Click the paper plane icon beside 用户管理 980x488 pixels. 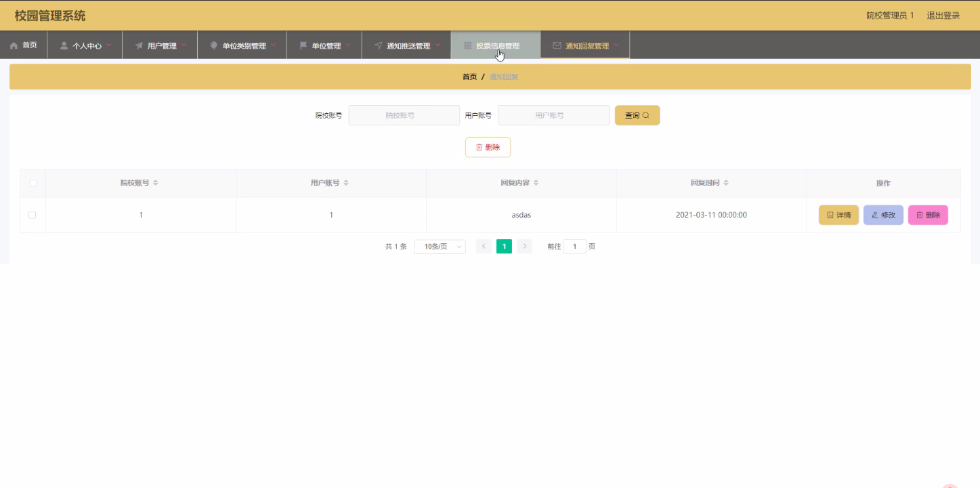tap(139, 45)
